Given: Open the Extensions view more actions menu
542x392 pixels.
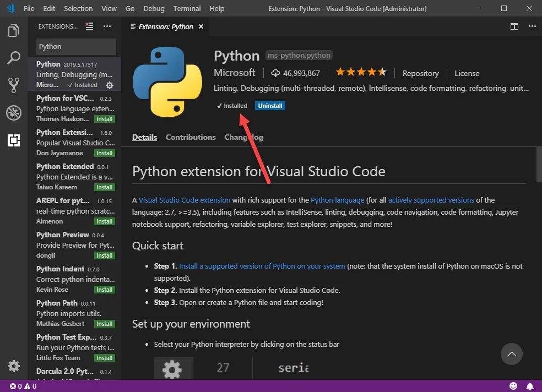Looking at the screenshot, I should 107,26.
